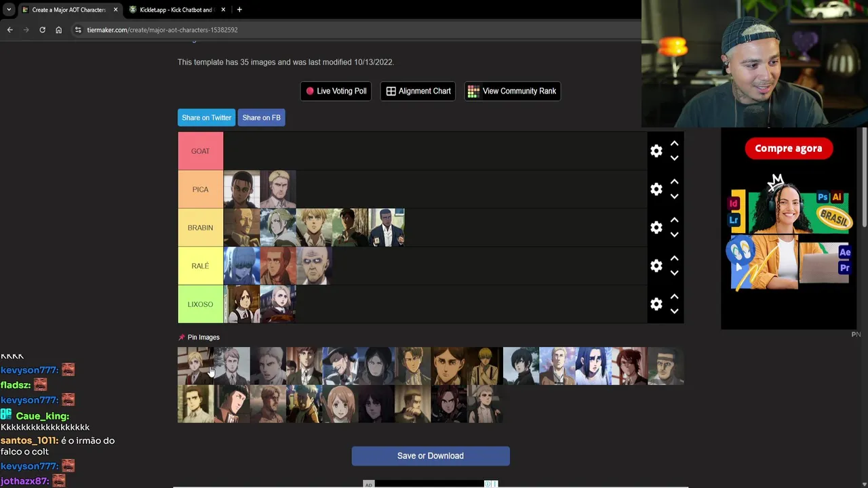Viewport: 868px width, 488px height.
Task: Select first character image in BRABIN tier
Action: [x=241, y=228]
